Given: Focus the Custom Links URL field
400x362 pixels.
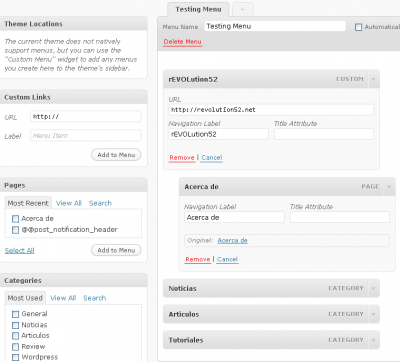Looking at the screenshot, I should tap(86, 117).
